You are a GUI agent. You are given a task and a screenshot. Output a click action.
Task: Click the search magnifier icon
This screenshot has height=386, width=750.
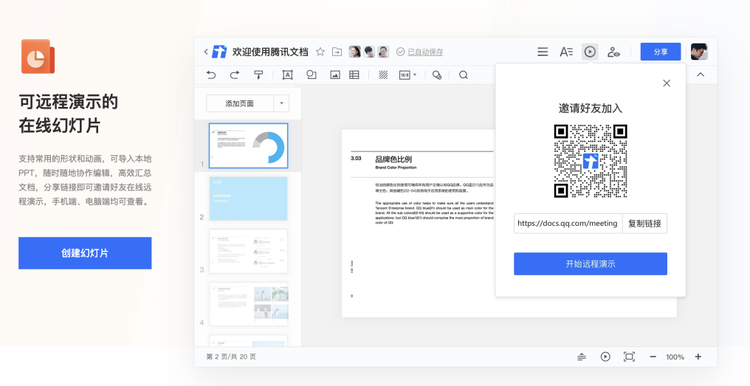[463, 75]
